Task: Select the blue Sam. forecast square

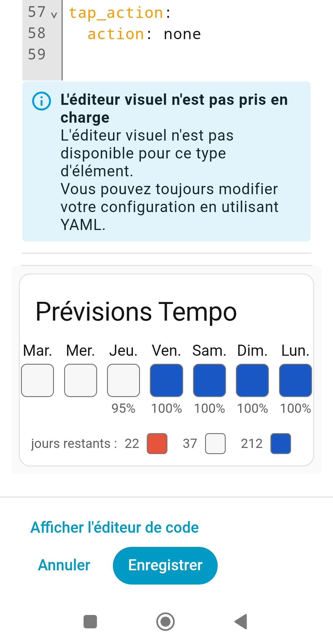Action: click(x=209, y=380)
